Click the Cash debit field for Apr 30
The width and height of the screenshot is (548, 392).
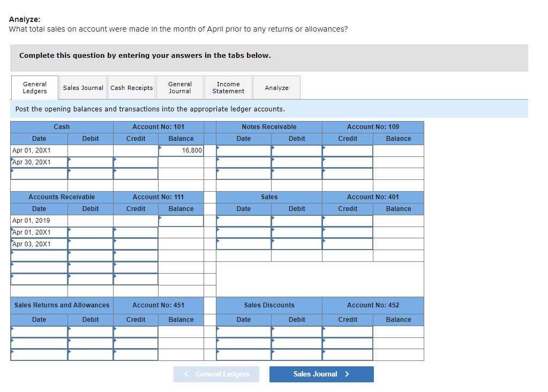(91, 162)
